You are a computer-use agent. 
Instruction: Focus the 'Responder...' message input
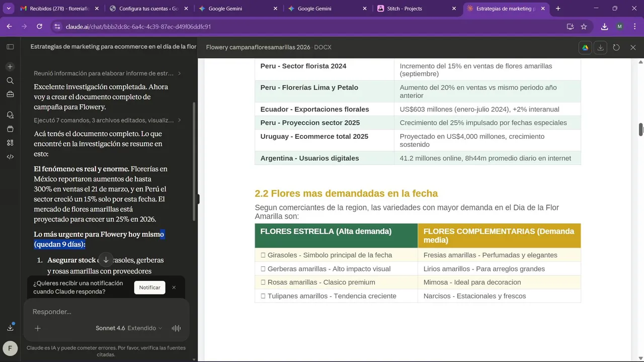point(107,312)
